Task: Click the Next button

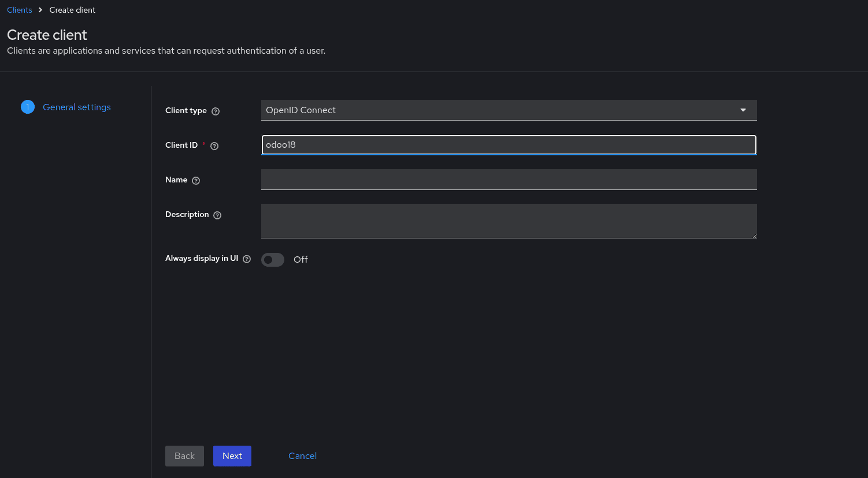Action: pyautogui.click(x=232, y=455)
